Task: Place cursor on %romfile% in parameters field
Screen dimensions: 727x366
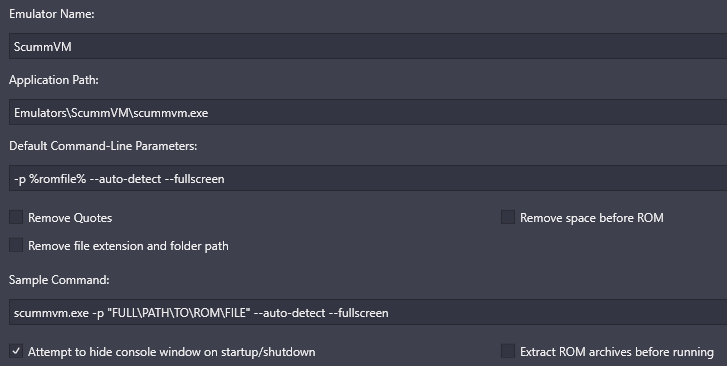Action: point(57,179)
